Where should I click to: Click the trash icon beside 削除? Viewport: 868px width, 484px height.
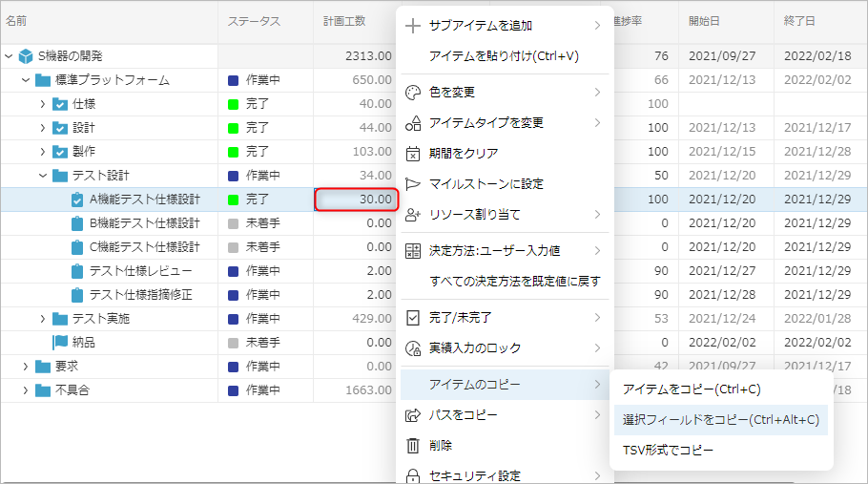413,446
